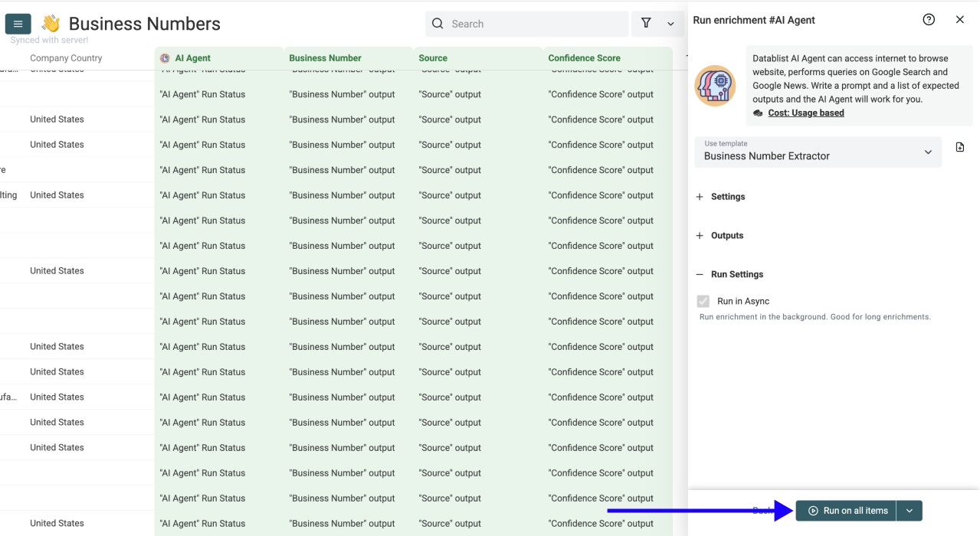The height and width of the screenshot is (536, 980).
Task: Click the AI Agent column header icon
Action: pyautogui.click(x=165, y=58)
